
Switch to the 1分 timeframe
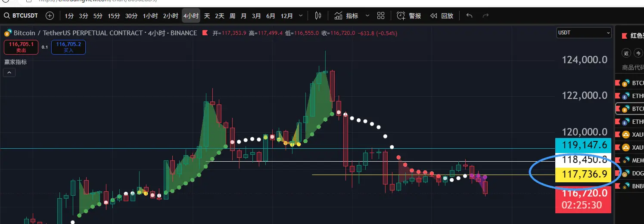[69, 16]
